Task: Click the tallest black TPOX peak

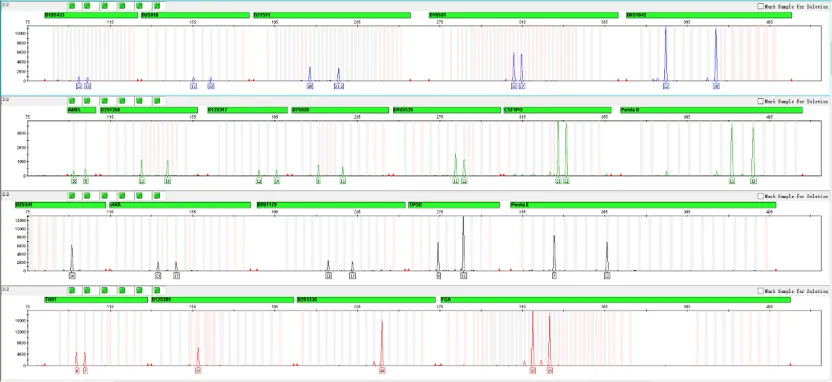Action: coord(463,244)
